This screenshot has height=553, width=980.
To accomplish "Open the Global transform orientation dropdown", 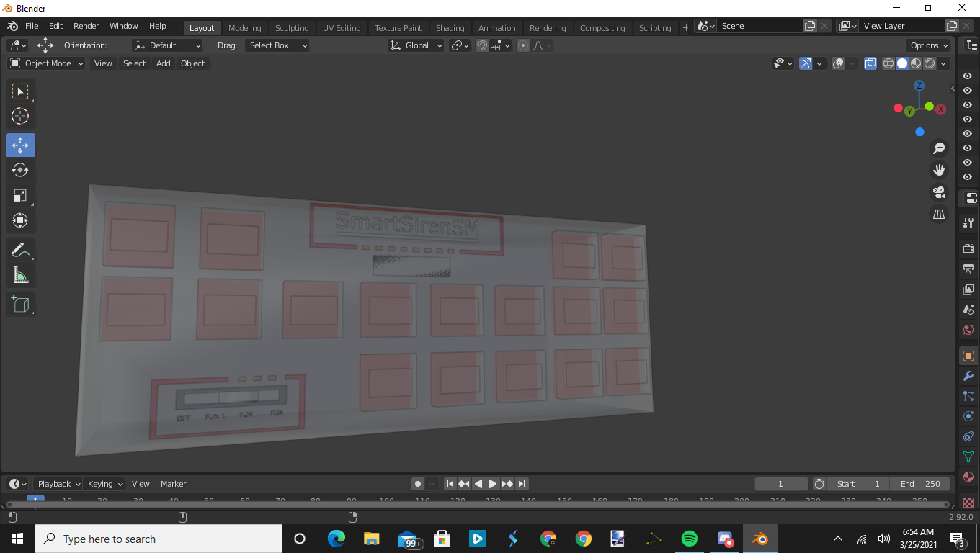I will tap(416, 45).
